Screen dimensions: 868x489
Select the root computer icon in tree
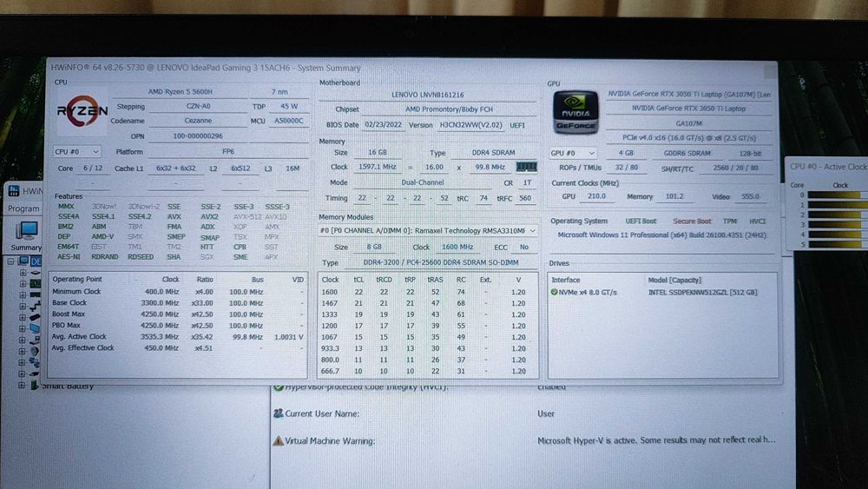click(x=23, y=261)
